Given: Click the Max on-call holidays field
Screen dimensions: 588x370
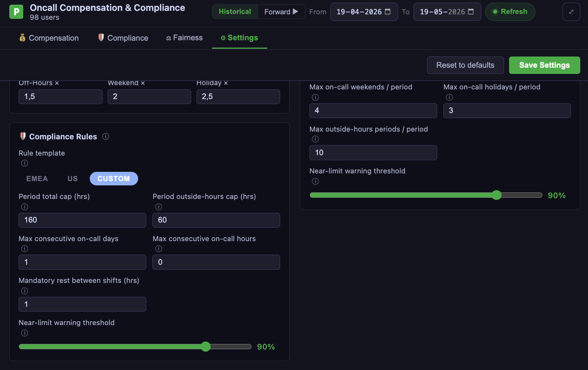Looking at the screenshot, I should [x=507, y=111].
